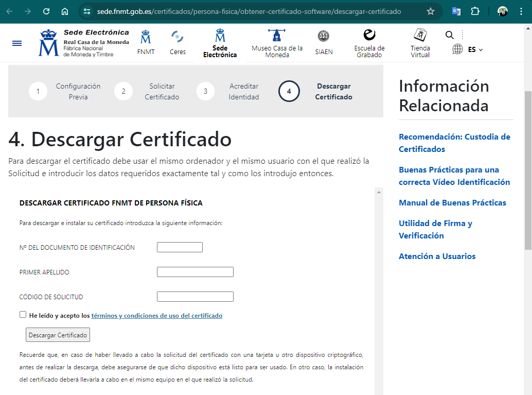
Task: Click the Primer Apellido text field
Action: point(195,272)
